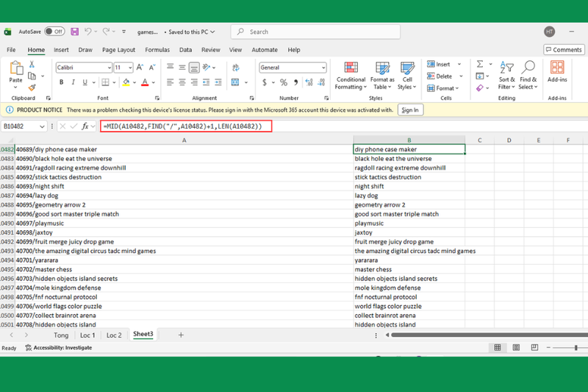This screenshot has width=588, height=392.
Task: Switch to the Loc 2 sheet tab
Action: click(114, 335)
